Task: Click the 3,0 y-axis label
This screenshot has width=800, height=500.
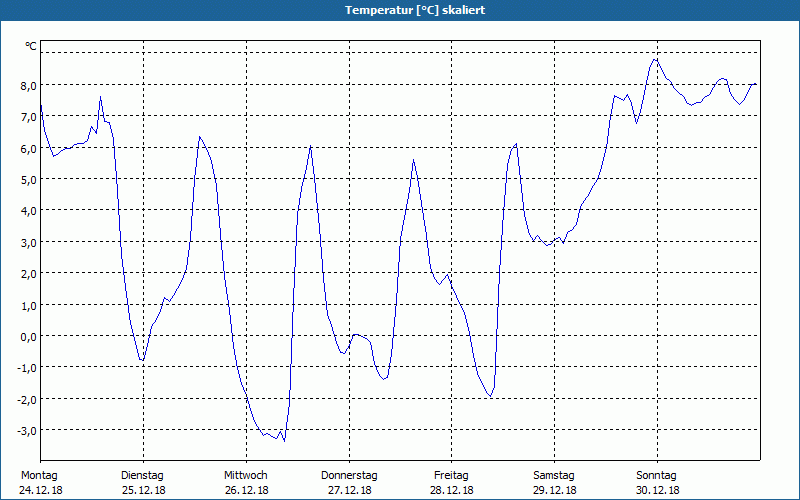Action: pyautogui.click(x=28, y=242)
